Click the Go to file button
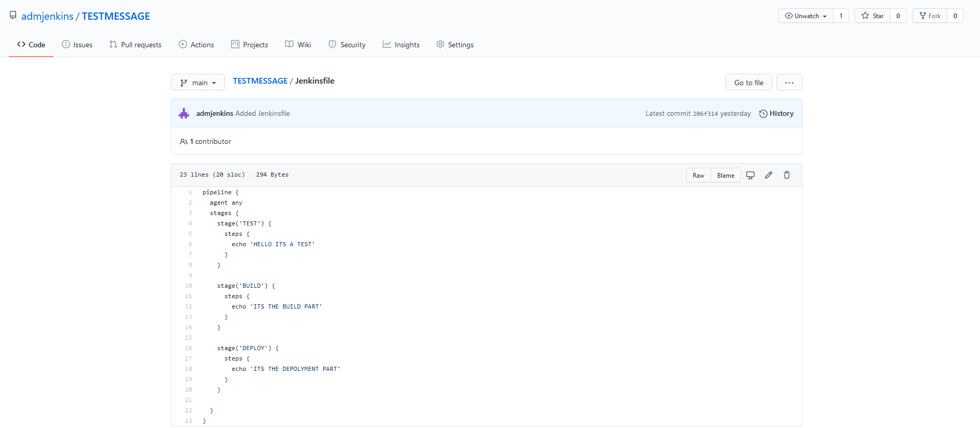This screenshot has height=428, width=980. tap(748, 83)
